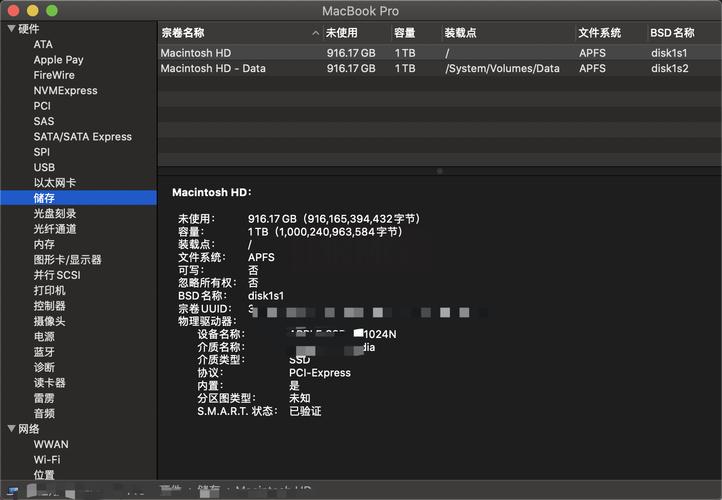This screenshot has width=722, height=500.
Task: Select the Macintosh HD - Data row
Action: tap(440, 68)
